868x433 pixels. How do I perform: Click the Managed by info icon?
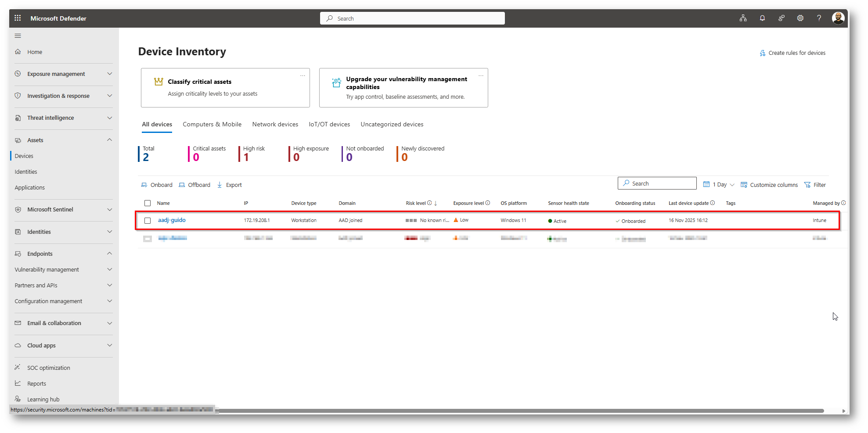point(843,203)
